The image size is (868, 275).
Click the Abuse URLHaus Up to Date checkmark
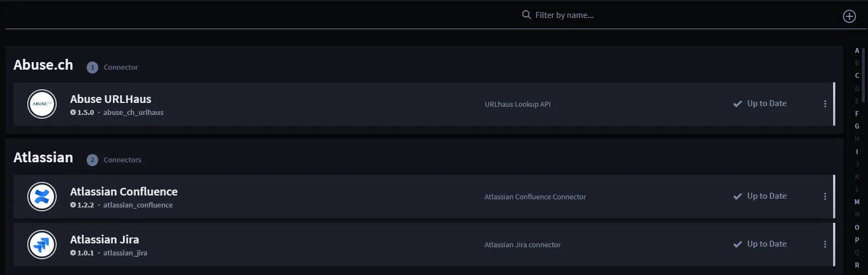[x=737, y=104]
